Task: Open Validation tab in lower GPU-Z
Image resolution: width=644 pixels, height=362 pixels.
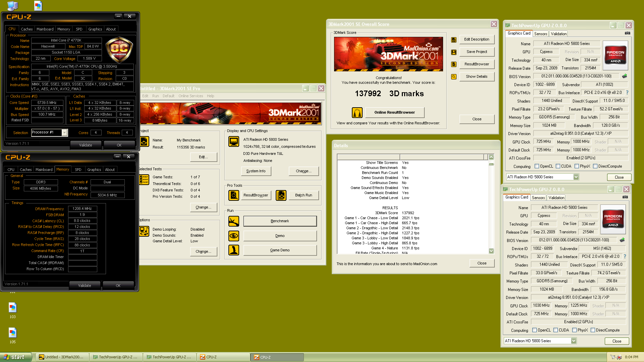Action: [556, 198]
